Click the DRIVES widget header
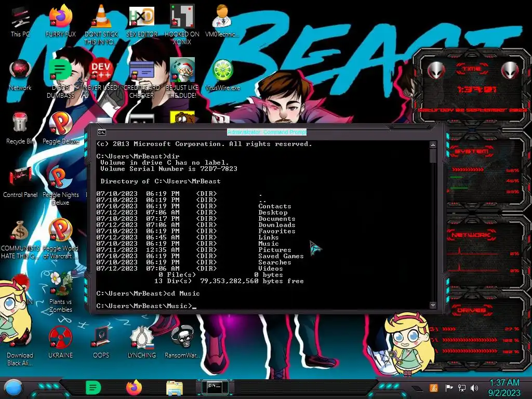This screenshot has height=399, width=532. click(x=471, y=310)
